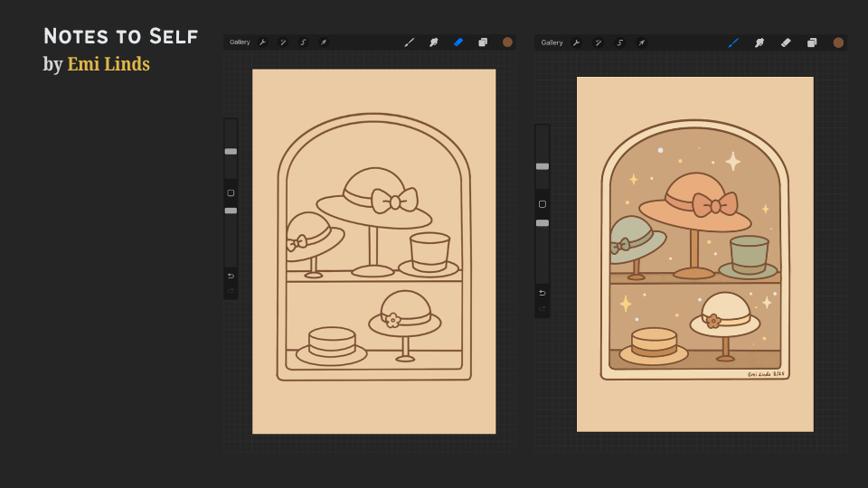This screenshot has width=868, height=488.
Task: Redo using the right window sidebar arrow
Action: pos(542,309)
